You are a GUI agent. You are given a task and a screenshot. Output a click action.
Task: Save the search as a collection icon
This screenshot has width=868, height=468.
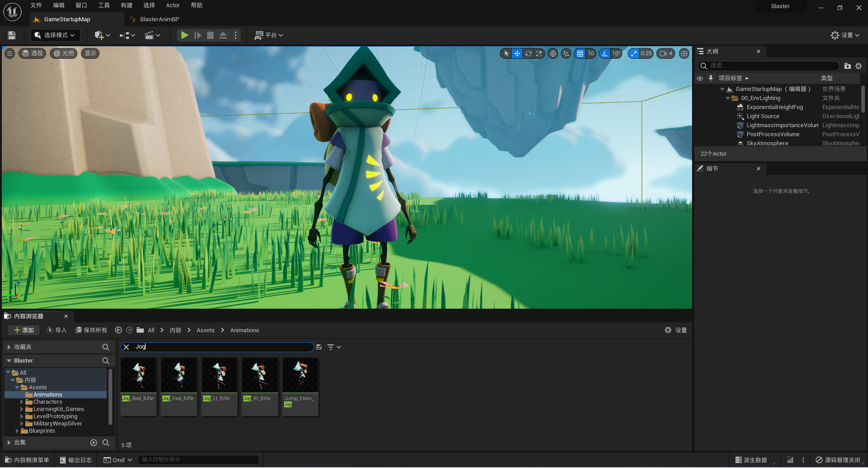[319, 347]
